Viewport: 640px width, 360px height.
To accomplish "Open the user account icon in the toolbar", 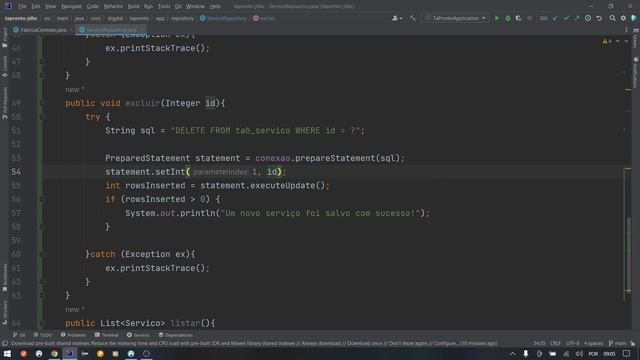I will click(396, 18).
